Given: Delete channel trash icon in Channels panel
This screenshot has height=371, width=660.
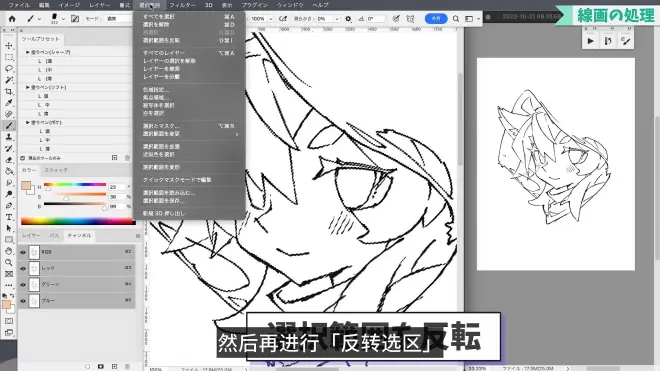Looking at the screenshot, I should tap(128, 366).
